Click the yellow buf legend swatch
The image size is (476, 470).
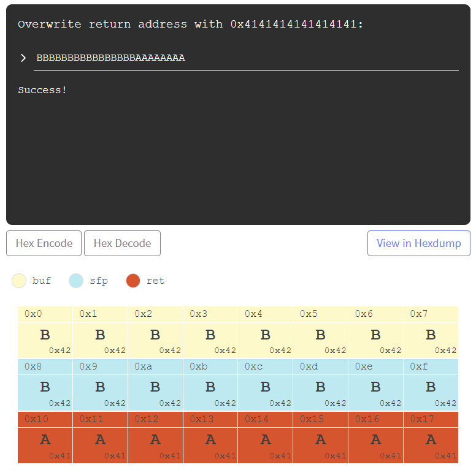[x=19, y=281]
